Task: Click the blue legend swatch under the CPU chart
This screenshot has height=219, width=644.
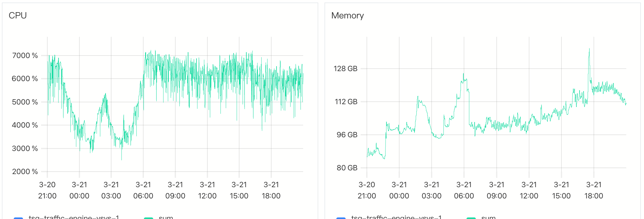Action: 18,218
